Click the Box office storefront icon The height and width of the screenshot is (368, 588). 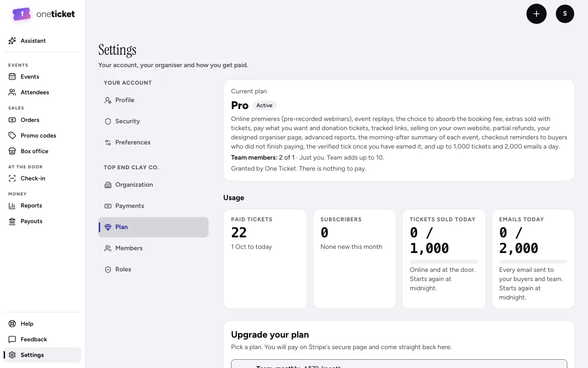pos(12,151)
